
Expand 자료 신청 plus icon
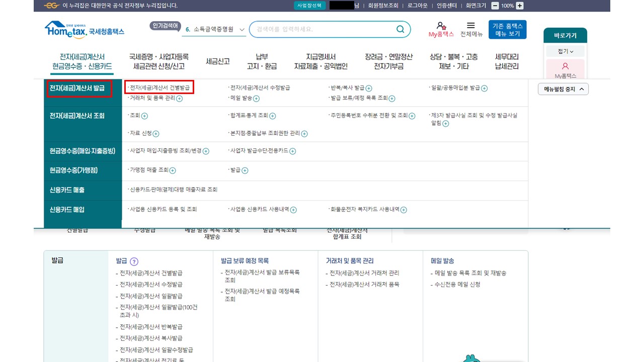(x=155, y=134)
